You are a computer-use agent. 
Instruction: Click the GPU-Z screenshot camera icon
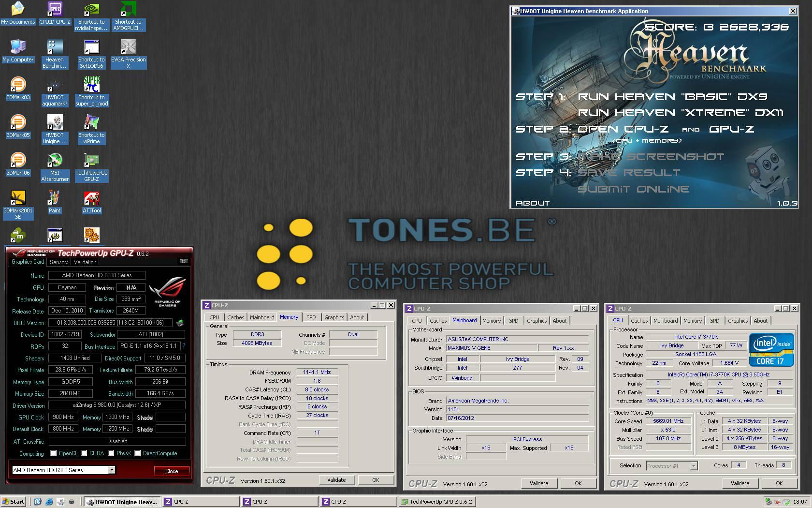(x=184, y=261)
